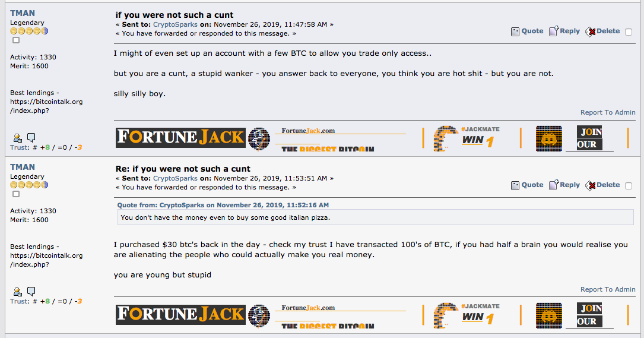Toggle the checkbox under second TMAN's stars
Viewport: 644px width, 338px height.
pos(16,194)
